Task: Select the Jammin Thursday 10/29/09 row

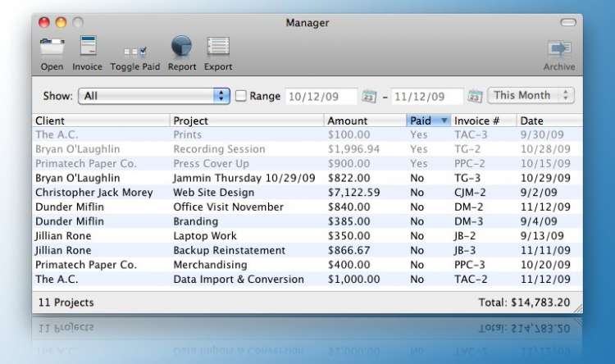Action: (x=307, y=178)
